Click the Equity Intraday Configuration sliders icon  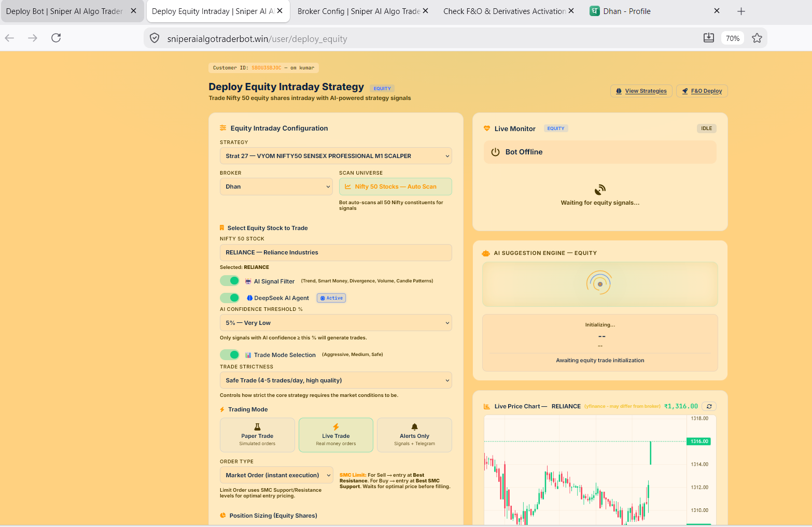coord(223,128)
